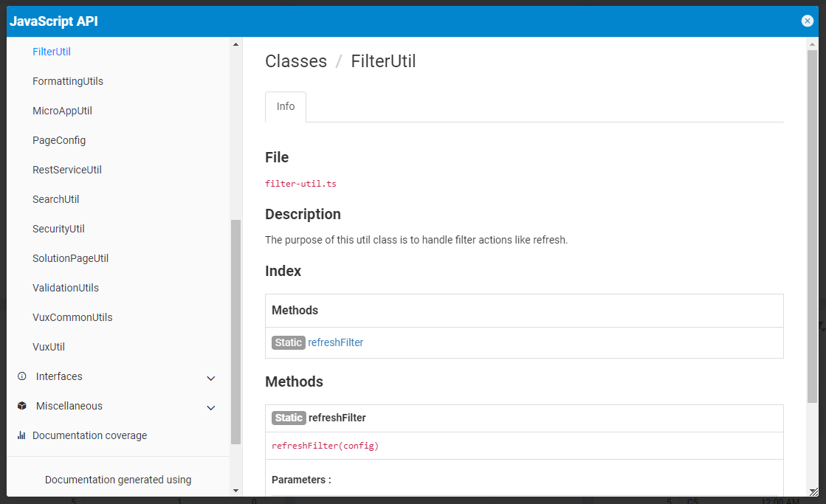Select SearchUtil from the class list
826x504 pixels.
pyautogui.click(x=56, y=199)
